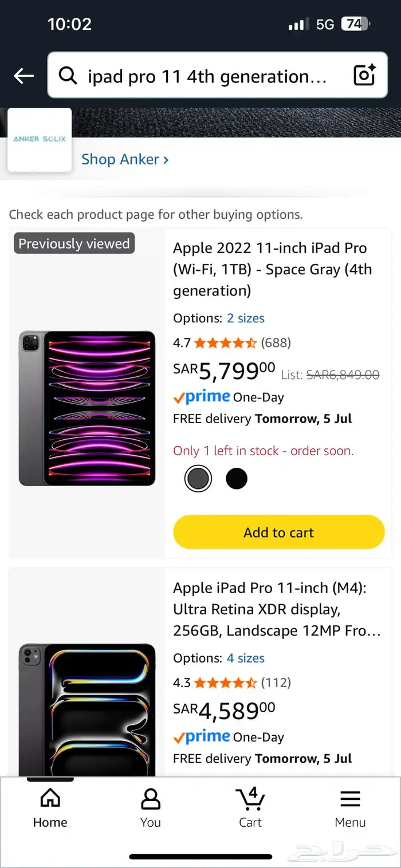Select the Space Gray color swatch

point(198,479)
